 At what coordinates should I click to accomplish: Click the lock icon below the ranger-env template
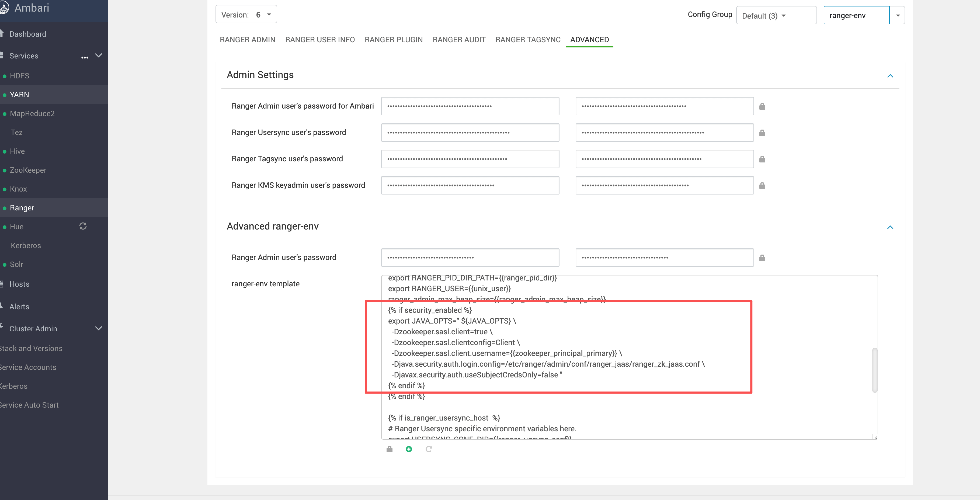389,449
